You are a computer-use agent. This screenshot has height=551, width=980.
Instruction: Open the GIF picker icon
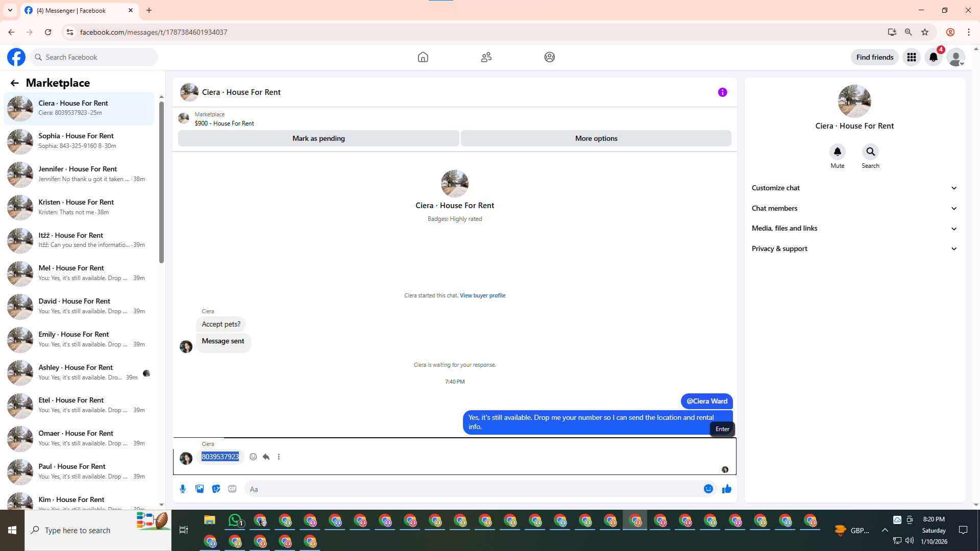click(232, 489)
